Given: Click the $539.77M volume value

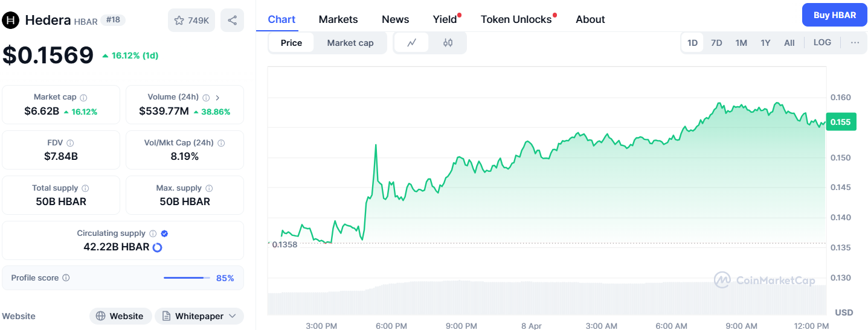Looking at the screenshot, I should pos(164,111).
